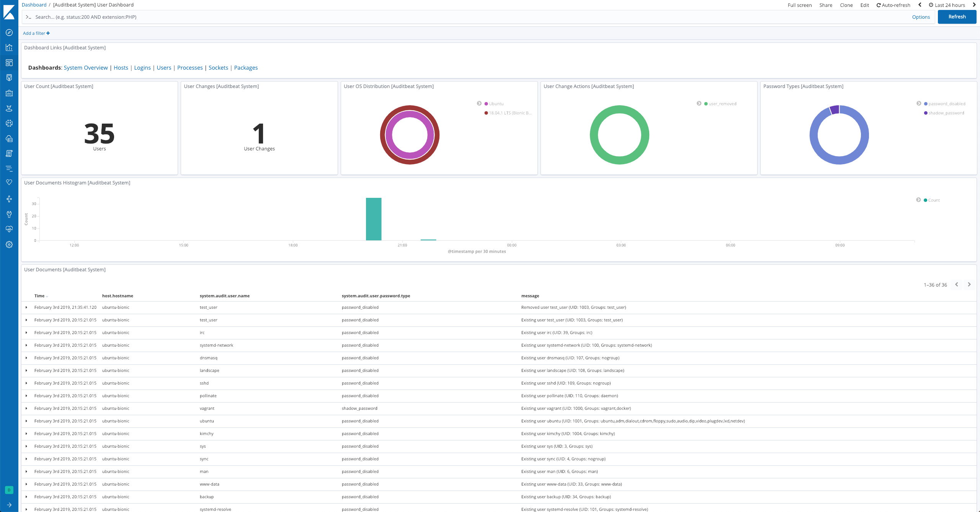Expand the first User Documents table row

[x=26, y=307]
